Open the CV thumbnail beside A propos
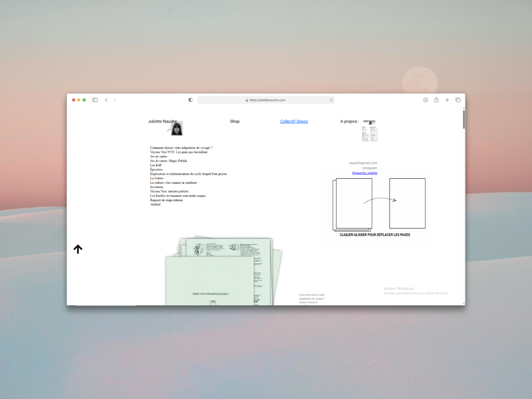The width and height of the screenshot is (532, 399). tap(369, 131)
